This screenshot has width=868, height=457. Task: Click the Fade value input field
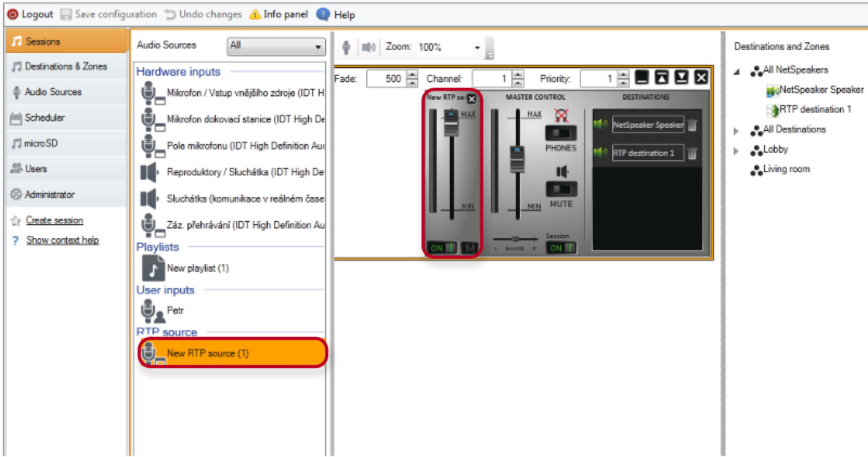tap(387, 79)
